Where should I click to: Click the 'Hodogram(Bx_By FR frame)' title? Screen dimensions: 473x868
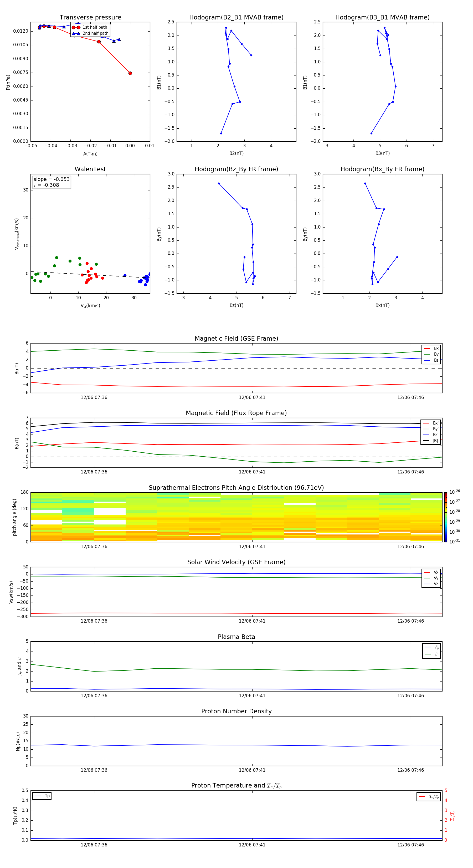coord(382,169)
